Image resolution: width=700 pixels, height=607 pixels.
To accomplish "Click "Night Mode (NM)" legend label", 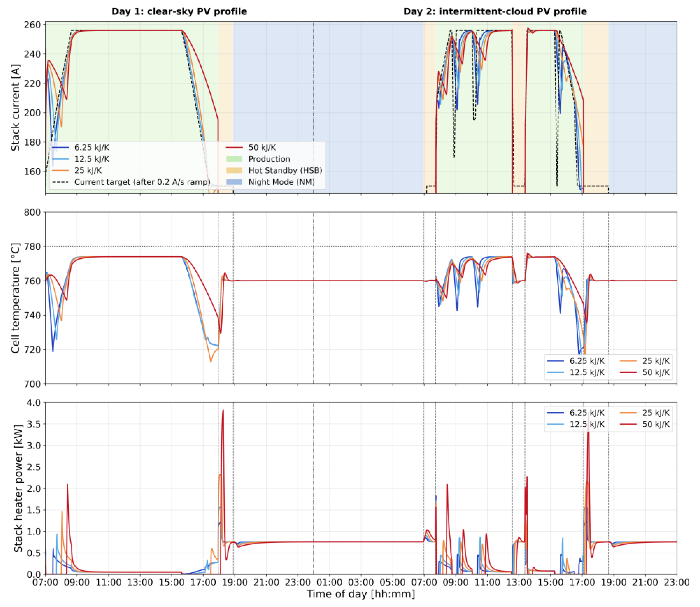I will coord(282,182).
